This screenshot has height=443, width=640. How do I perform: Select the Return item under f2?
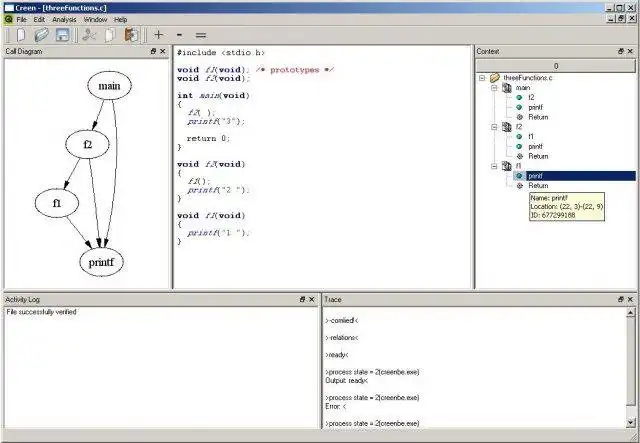tap(538, 156)
